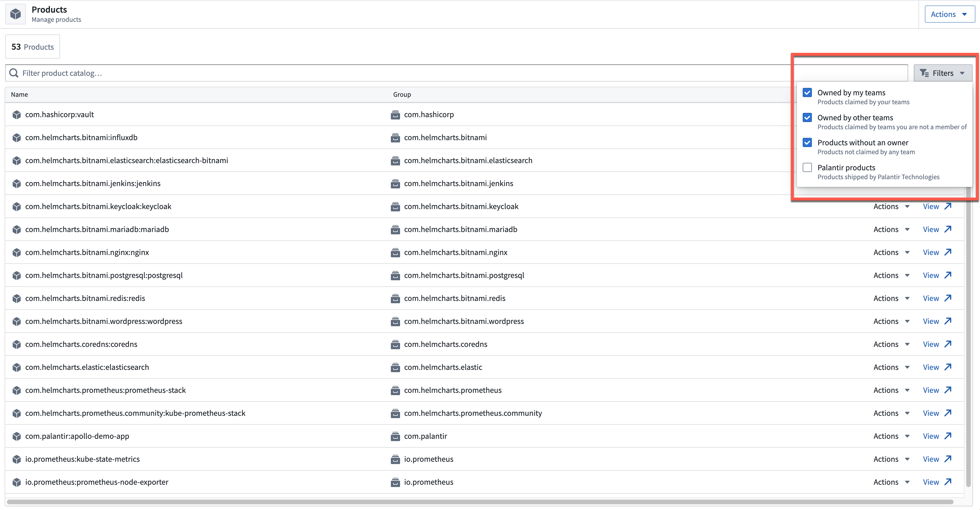Focus the Filter product catalog field
Screen dimensions: 980x510
pyautogui.click(x=457, y=73)
